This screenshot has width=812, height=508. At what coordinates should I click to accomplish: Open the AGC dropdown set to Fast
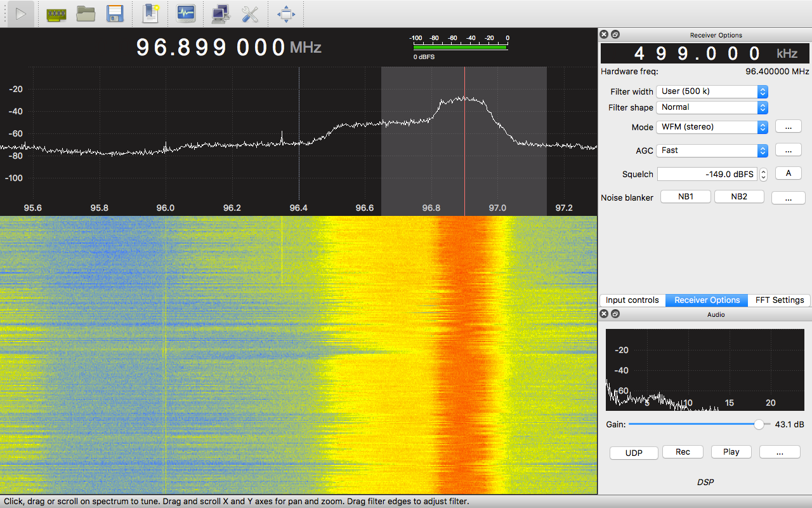tap(712, 150)
